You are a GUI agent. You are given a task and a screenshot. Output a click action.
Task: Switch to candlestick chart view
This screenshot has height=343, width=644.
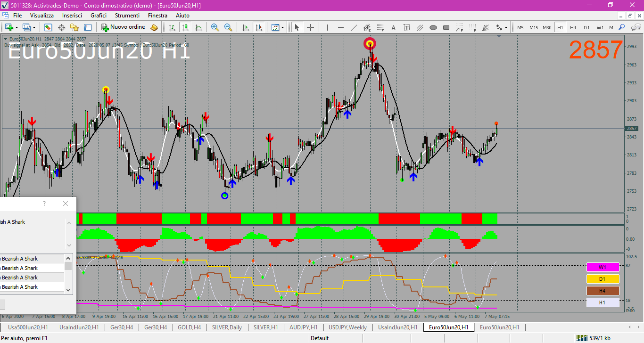[x=186, y=27]
